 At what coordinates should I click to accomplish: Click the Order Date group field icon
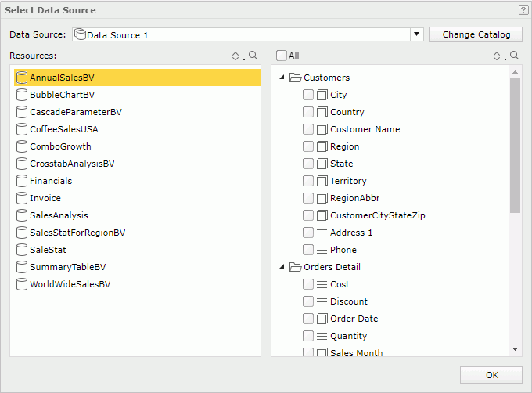(x=322, y=319)
